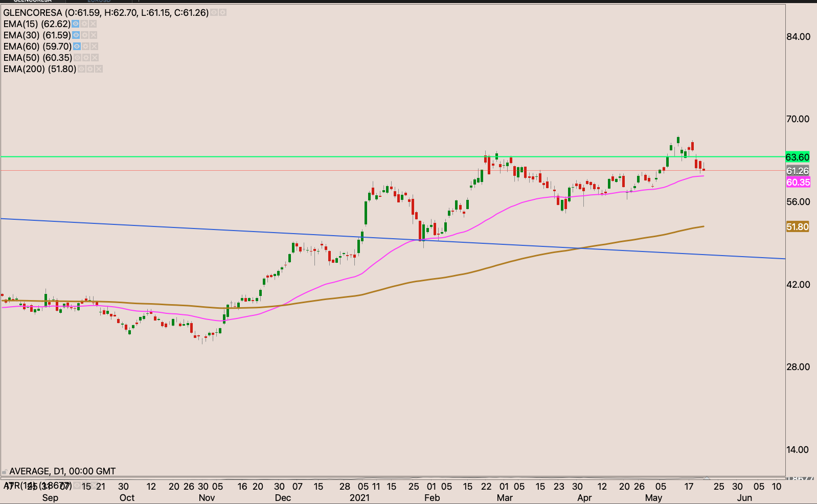
Task: Hide the EMA(15) line via eye icon
Action: [76, 24]
